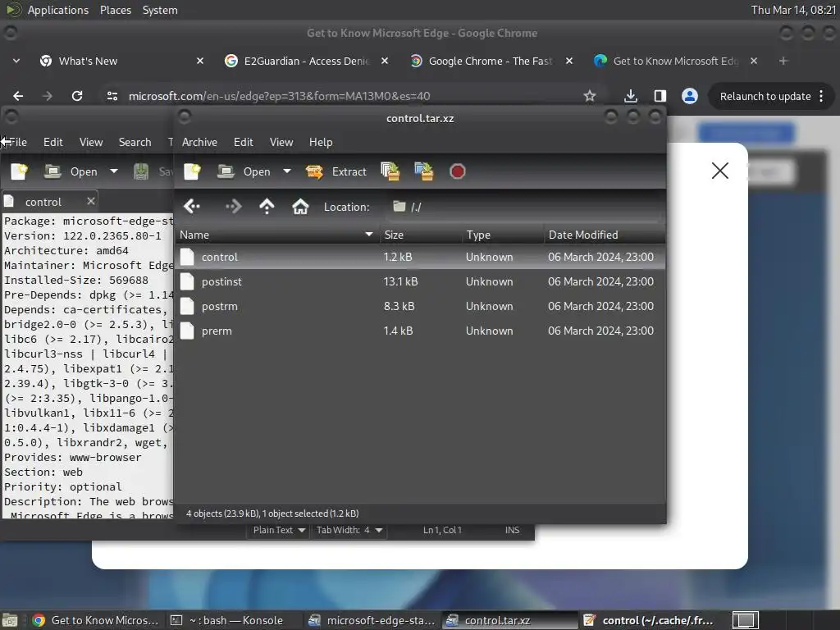Toggle Chrome side panel icon

tap(660, 96)
